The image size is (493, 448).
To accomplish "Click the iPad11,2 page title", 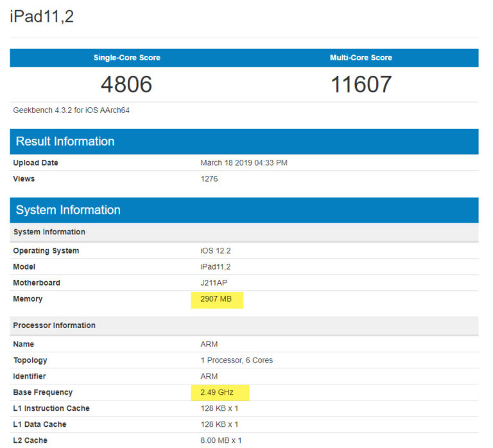I will coord(42,17).
